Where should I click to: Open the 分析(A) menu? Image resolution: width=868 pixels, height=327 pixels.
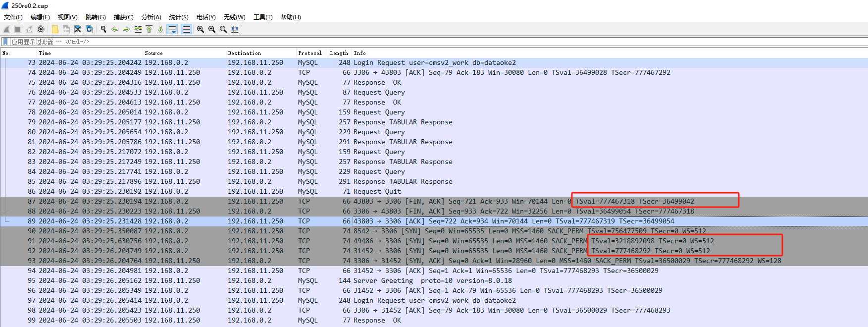[151, 17]
